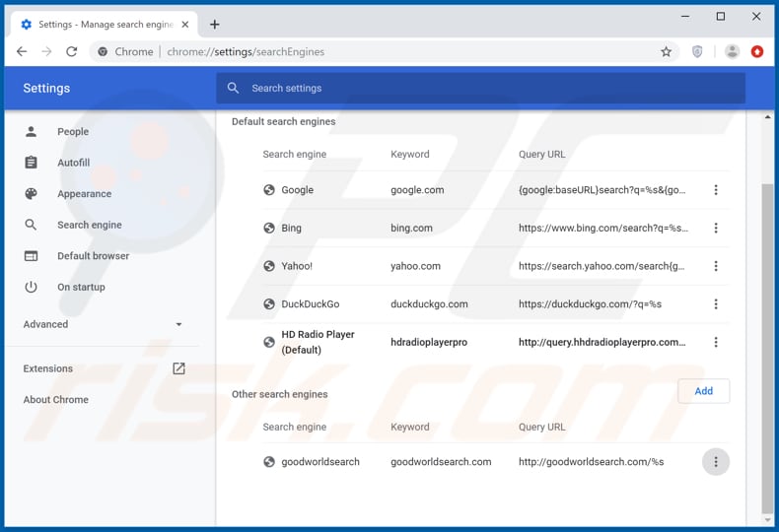
Task: Click the magnifier icon in Search settings
Action: [233, 88]
